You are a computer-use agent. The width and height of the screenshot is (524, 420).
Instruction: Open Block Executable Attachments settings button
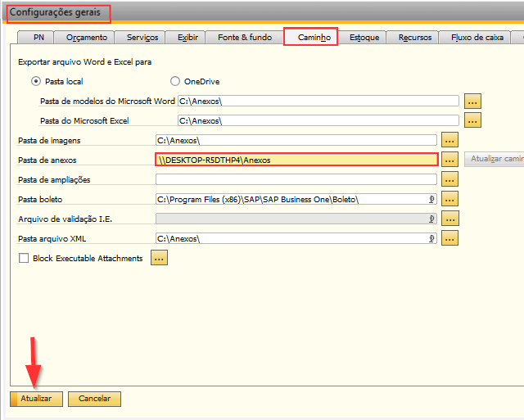(x=159, y=258)
